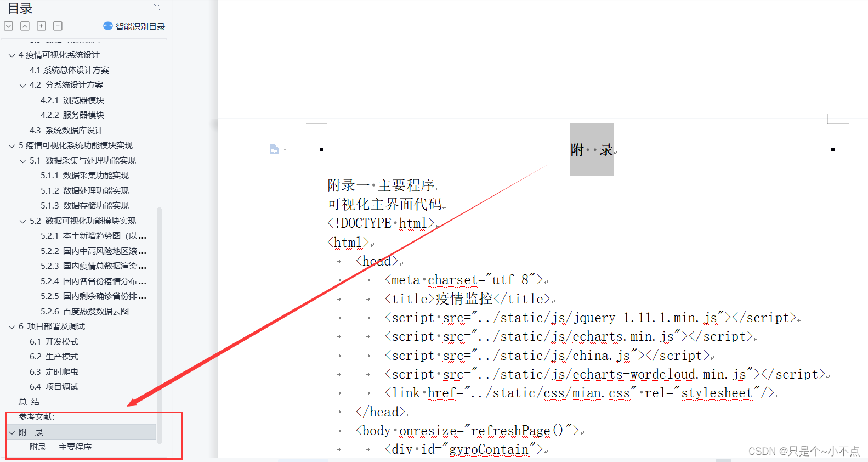Go to 总 结 in outline
The width and height of the screenshot is (868, 462).
(29, 402)
